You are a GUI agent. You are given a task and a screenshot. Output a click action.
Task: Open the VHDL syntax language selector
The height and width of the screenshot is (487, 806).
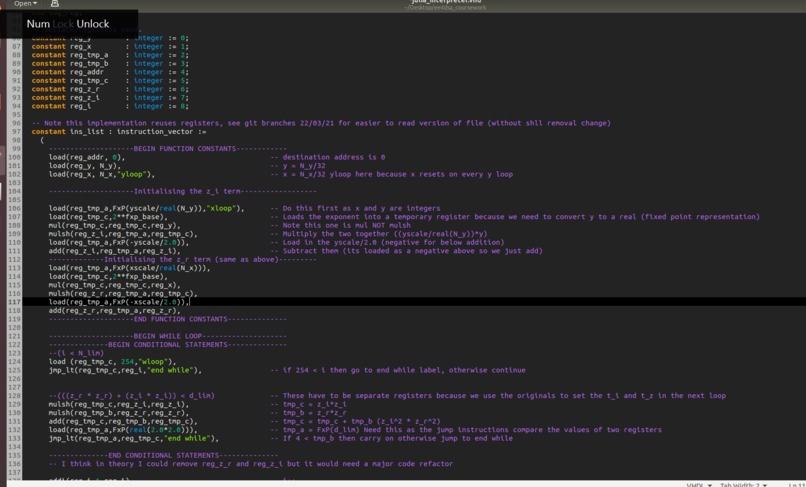[699, 484]
